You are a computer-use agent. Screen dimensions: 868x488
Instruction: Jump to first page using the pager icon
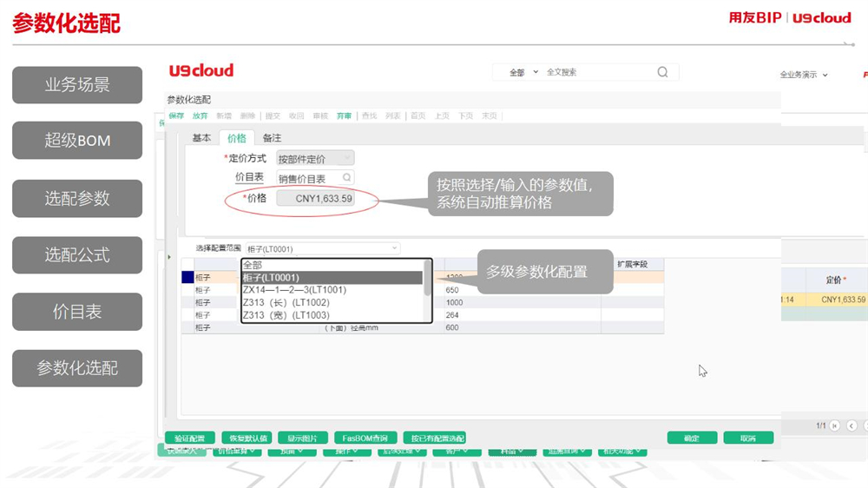[835, 425]
